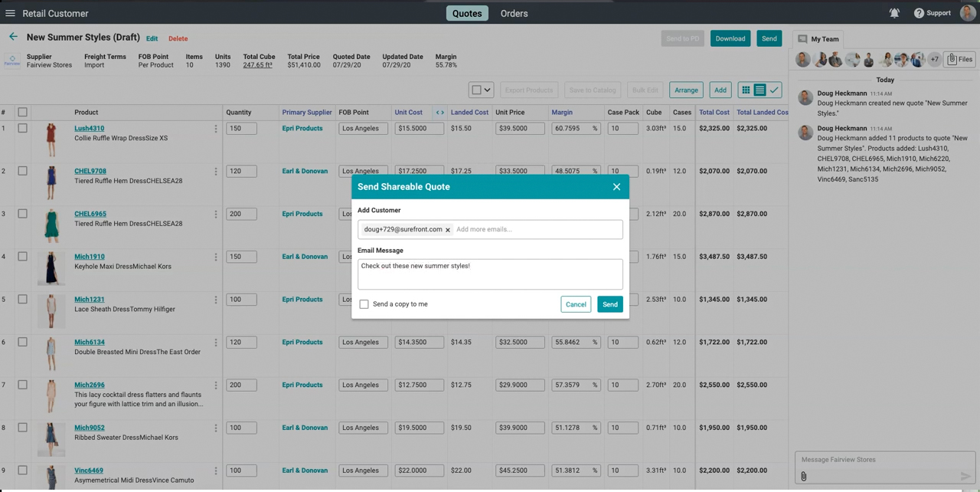Enable 'Send a copy to me'
Viewport: 980px width, 492px height.
point(364,304)
